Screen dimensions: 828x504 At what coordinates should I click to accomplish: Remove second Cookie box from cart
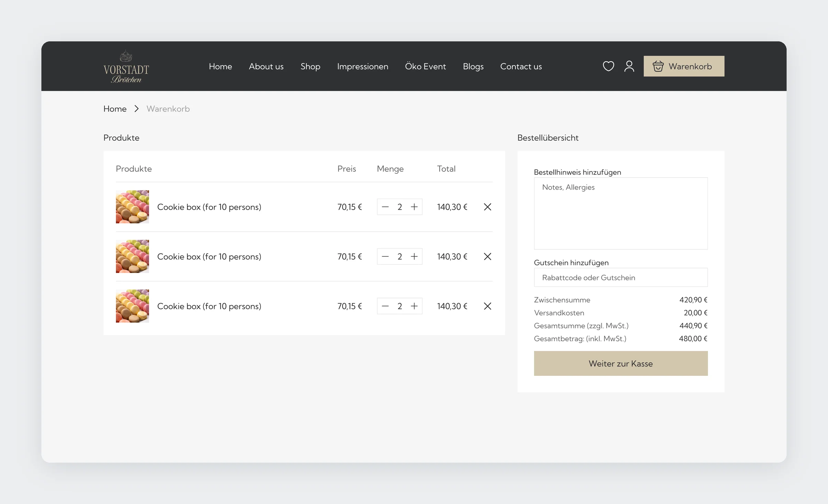click(487, 256)
